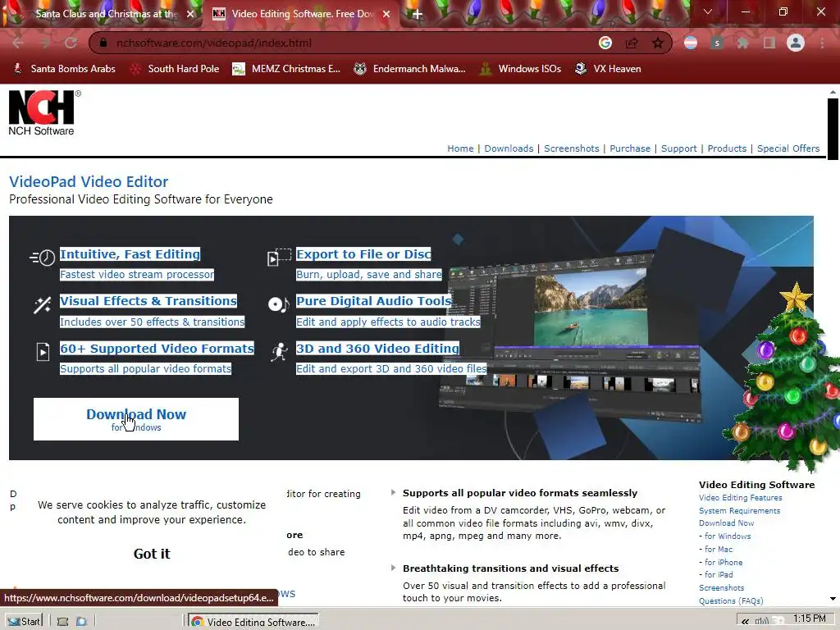The image size is (840, 630).
Task: Open the for iPhone download link
Action: coord(724,562)
